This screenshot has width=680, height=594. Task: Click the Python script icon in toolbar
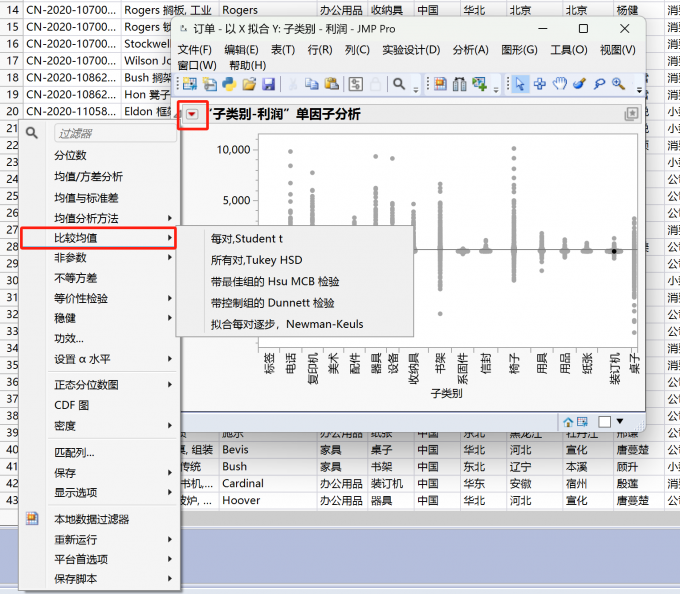pyautogui.click(x=229, y=84)
